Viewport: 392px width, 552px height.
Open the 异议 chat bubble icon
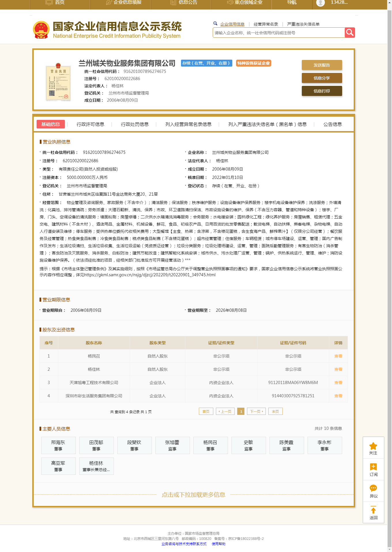click(373, 488)
